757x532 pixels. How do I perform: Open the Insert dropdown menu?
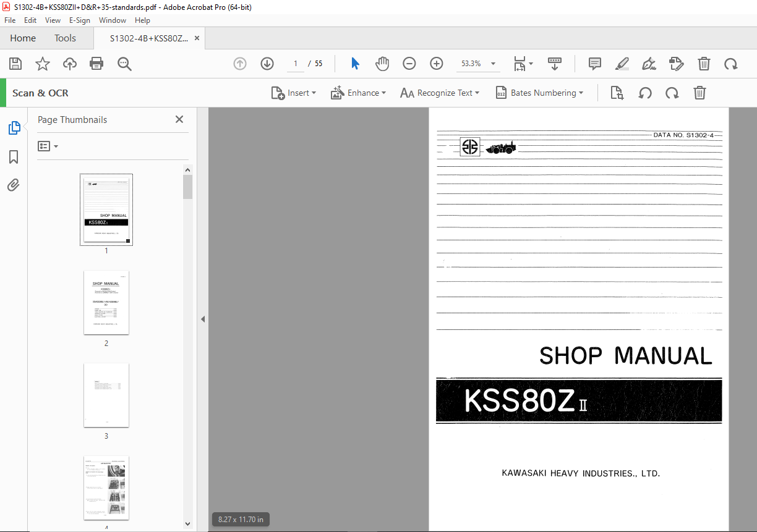[x=294, y=93]
